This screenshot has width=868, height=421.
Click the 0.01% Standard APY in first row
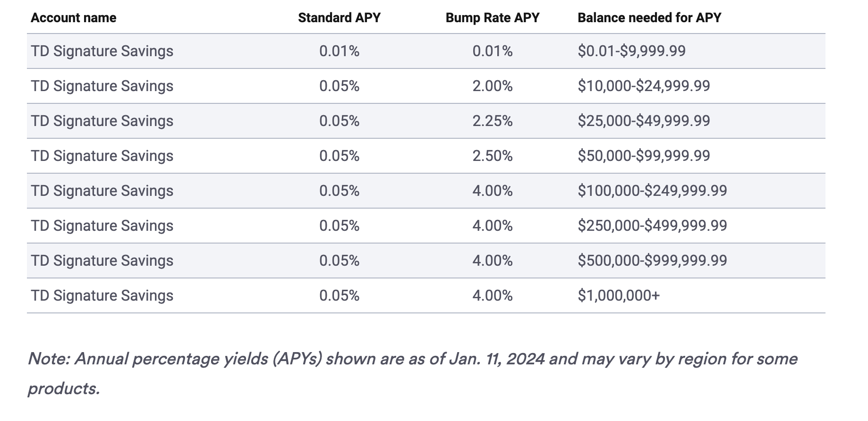[339, 51]
